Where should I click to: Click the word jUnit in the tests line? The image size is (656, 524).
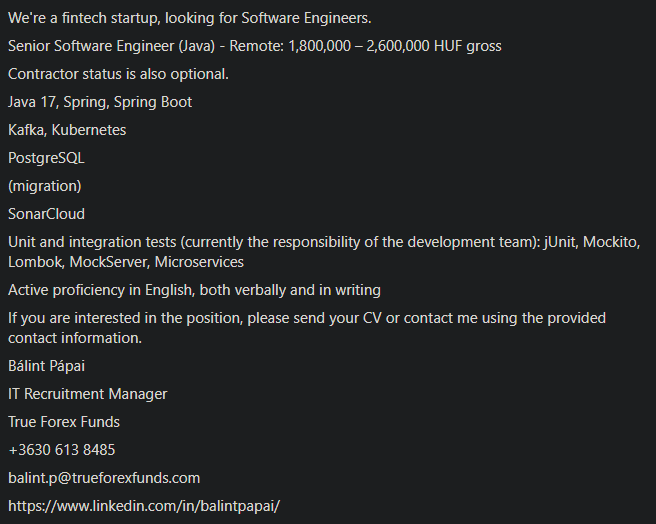click(560, 242)
